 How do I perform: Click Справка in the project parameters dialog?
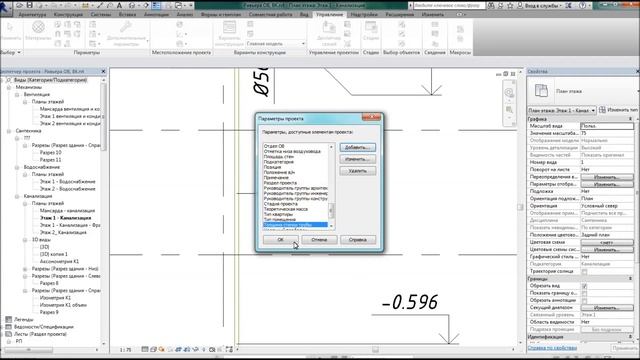[x=358, y=240]
